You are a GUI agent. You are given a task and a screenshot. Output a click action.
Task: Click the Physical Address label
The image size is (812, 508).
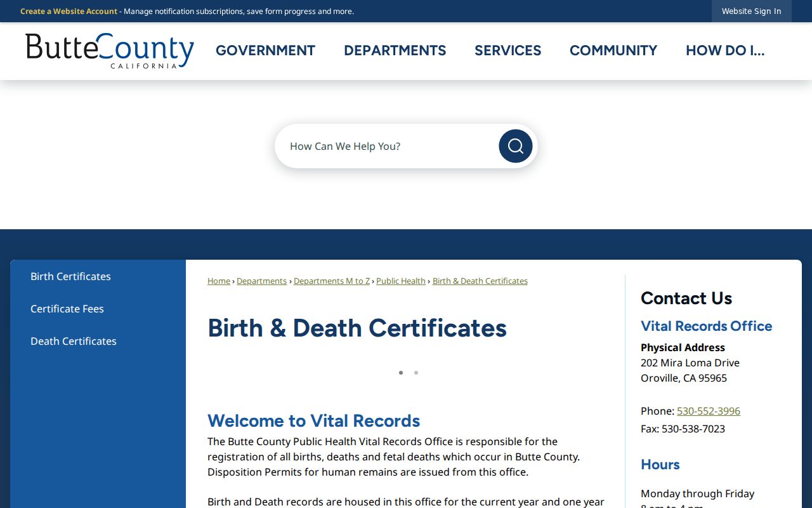pos(683,347)
